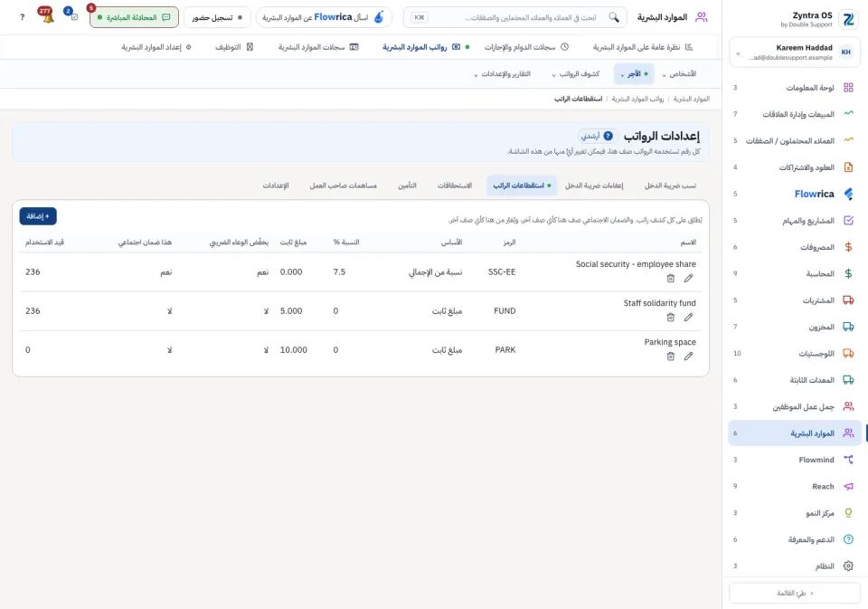Switch to الإعدادات tab

click(x=276, y=186)
